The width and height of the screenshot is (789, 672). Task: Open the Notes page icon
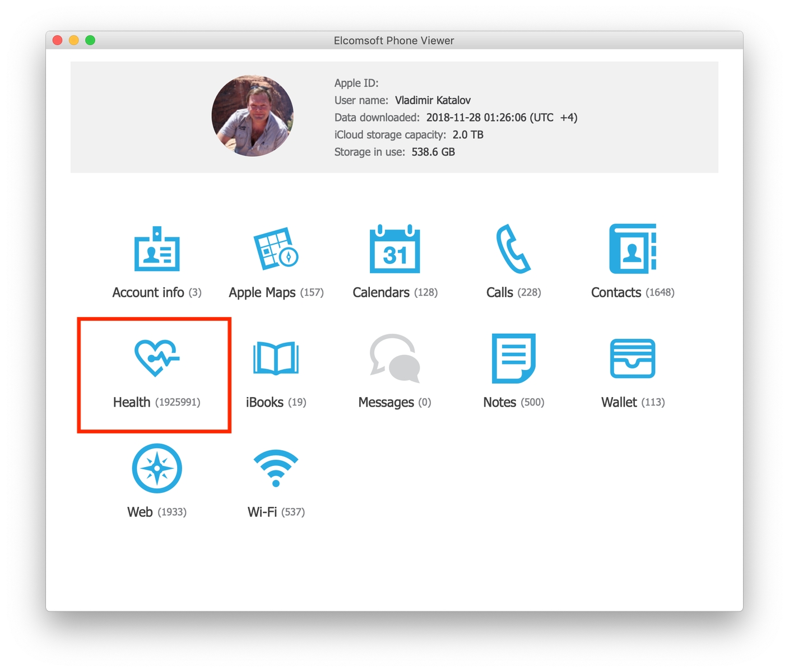[513, 358]
